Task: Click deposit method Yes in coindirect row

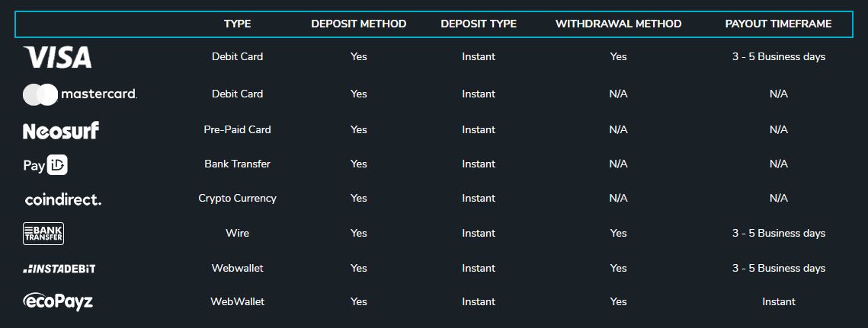Action: click(x=359, y=198)
